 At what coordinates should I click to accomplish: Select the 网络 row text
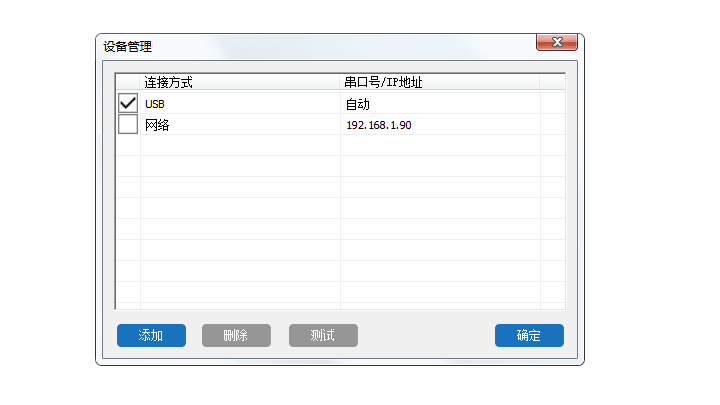[x=157, y=125]
